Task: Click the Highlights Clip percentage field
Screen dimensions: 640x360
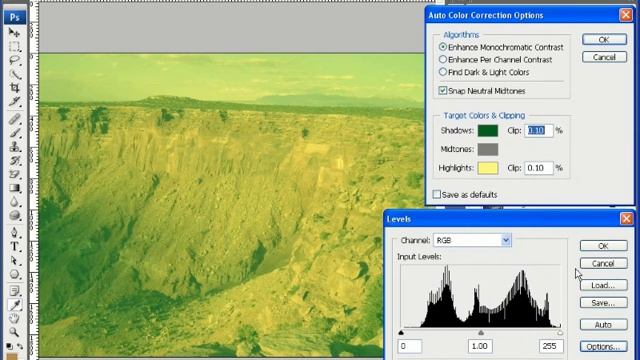Action: tap(539, 168)
